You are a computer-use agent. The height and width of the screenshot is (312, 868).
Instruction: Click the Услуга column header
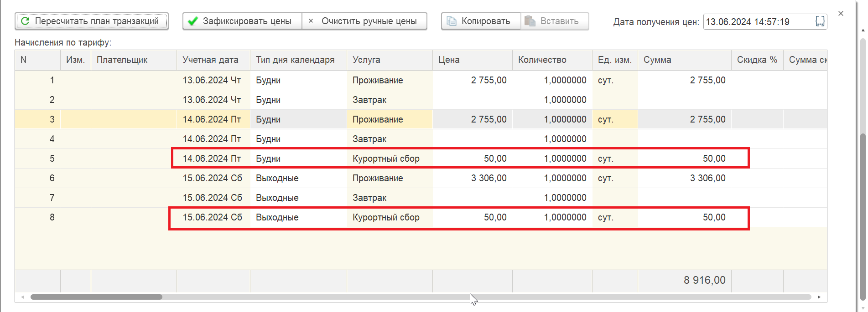[390, 60]
